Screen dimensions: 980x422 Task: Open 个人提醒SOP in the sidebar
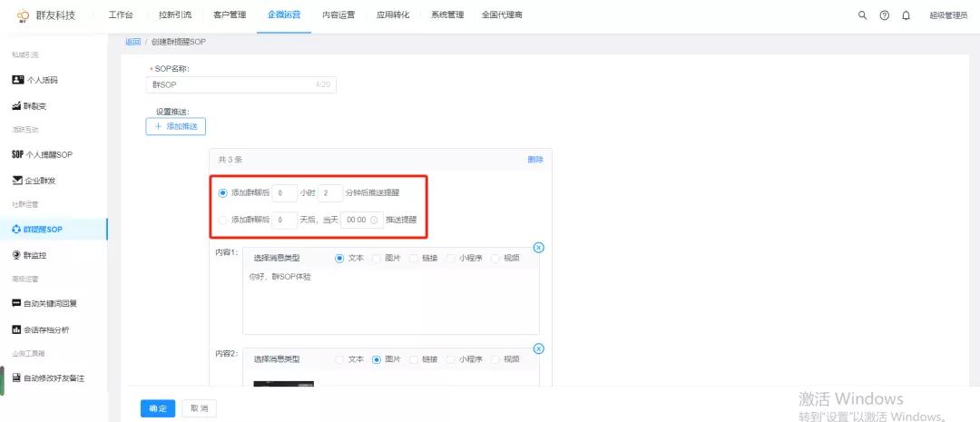pos(49,154)
